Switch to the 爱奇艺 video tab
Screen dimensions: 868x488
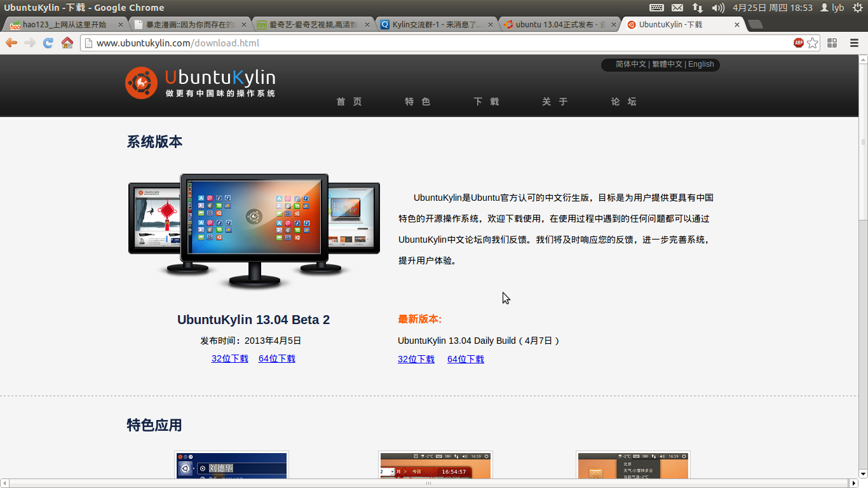(x=313, y=25)
